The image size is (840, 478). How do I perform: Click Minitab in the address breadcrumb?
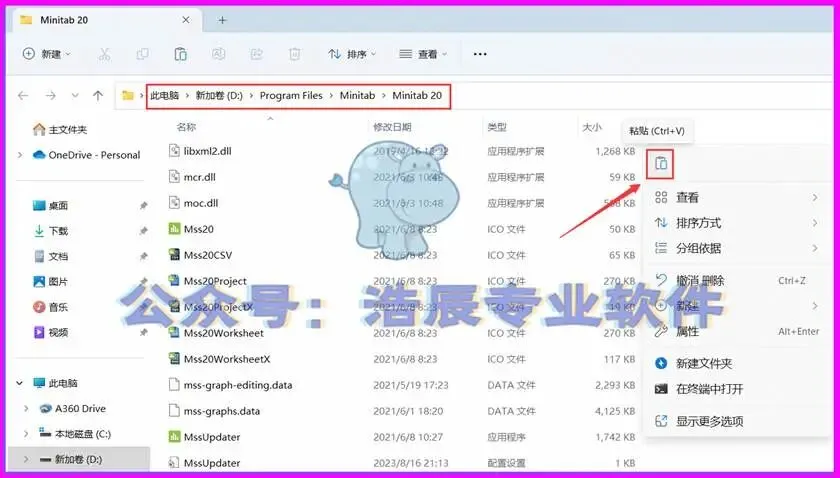click(x=357, y=95)
